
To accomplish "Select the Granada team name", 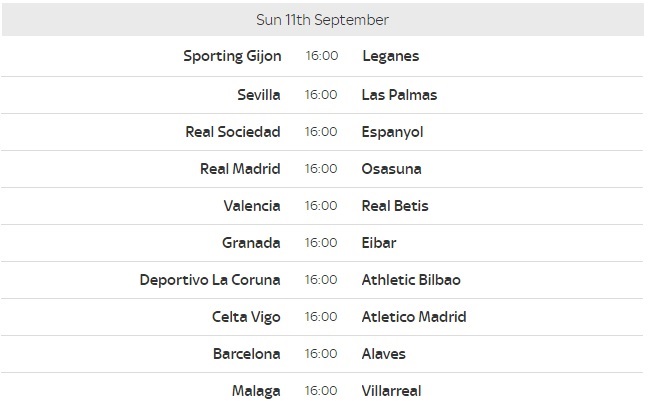I will click(251, 242).
